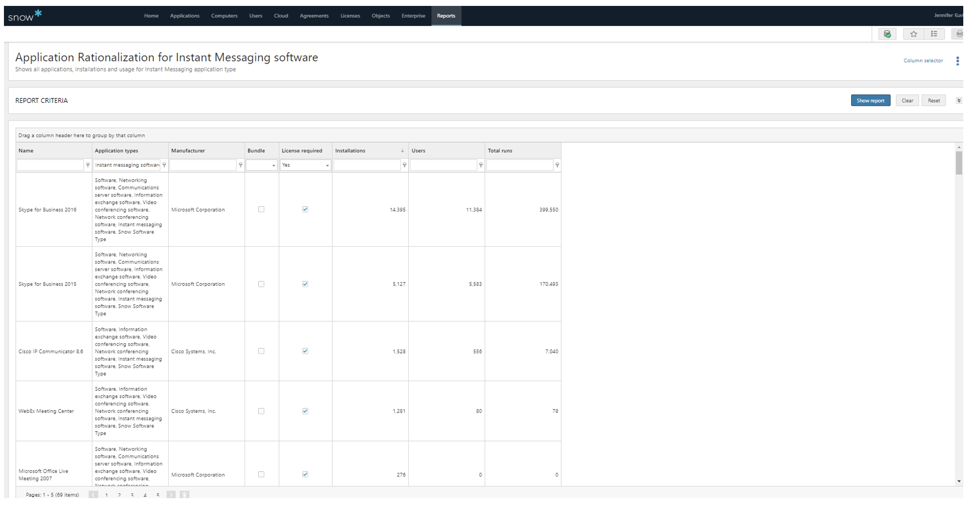Toggle License required for Skype for Business 2015
This screenshot has width=980, height=509.
point(305,284)
